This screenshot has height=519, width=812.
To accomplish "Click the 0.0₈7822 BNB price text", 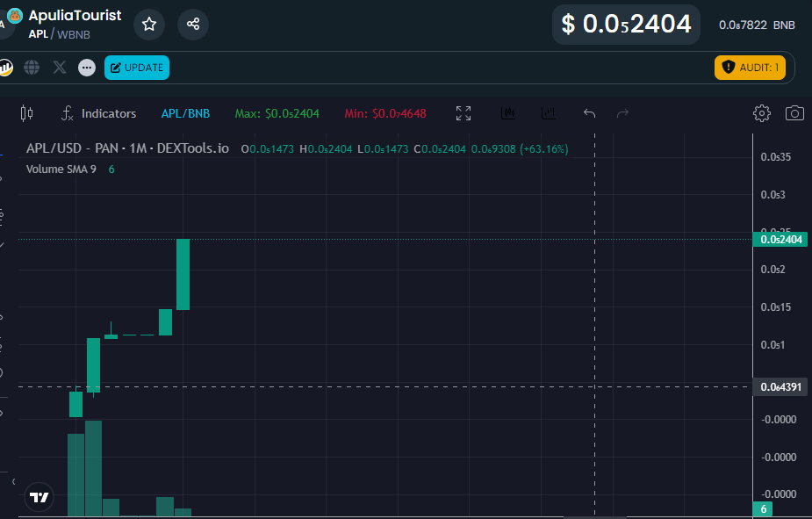I will click(757, 25).
